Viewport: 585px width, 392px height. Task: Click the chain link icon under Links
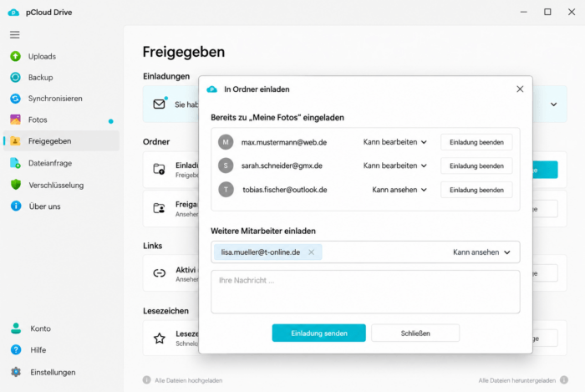160,273
